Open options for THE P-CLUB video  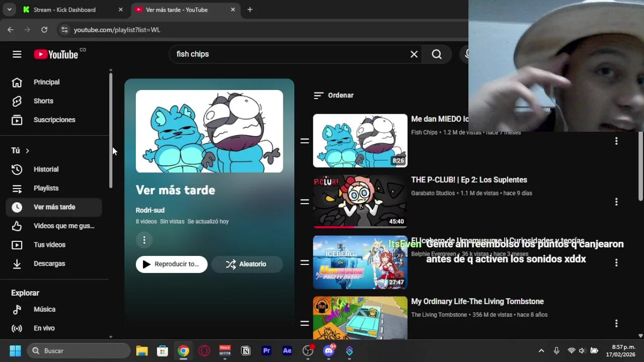click(616, 202)
